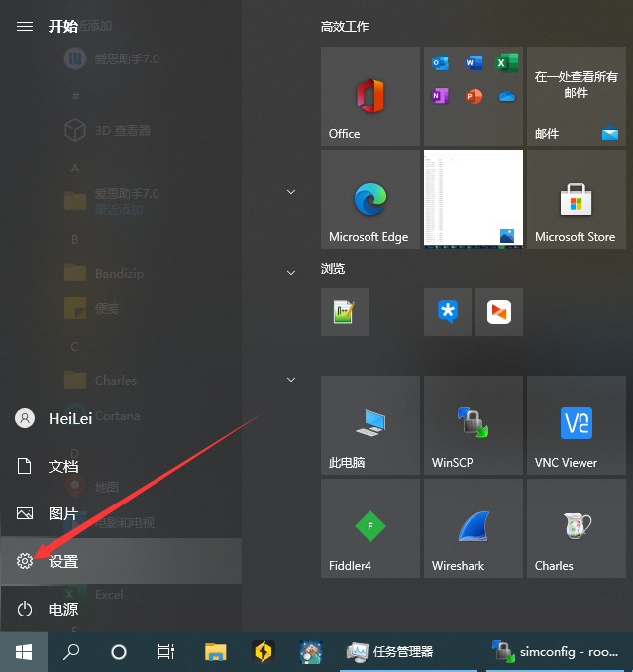Screen dimensions: 633x672
Task: Open 设置 settings
Action: (121, 561)
